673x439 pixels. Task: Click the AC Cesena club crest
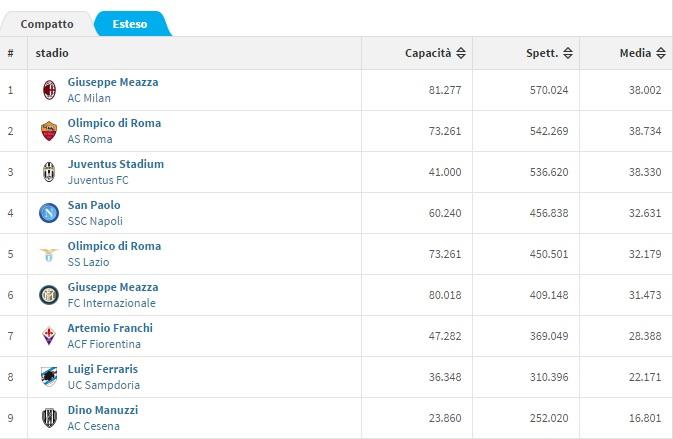tap(48, 418)
